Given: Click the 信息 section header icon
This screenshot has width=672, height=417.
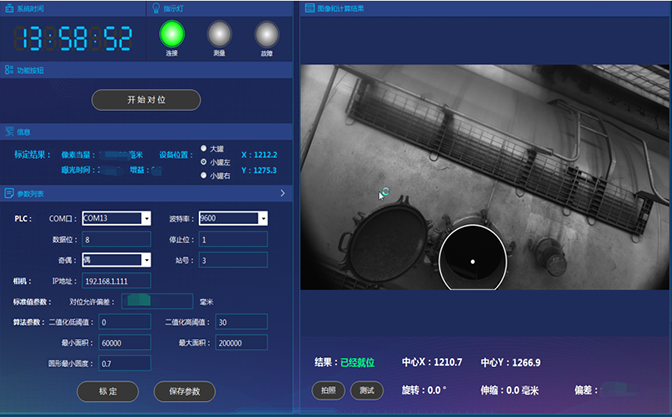Looking at the screenshot, I should click(8, 131).
